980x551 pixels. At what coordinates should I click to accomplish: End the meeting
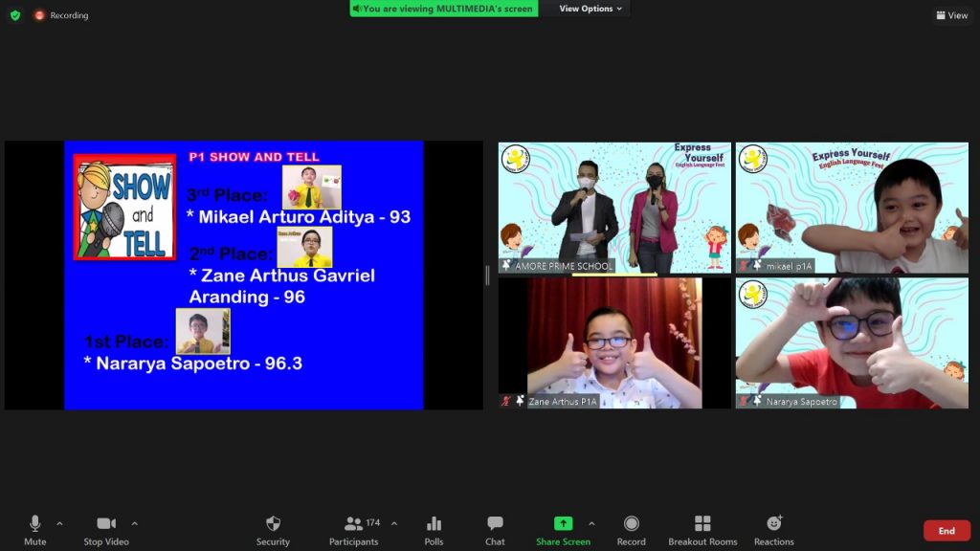(x=946, y=531)
